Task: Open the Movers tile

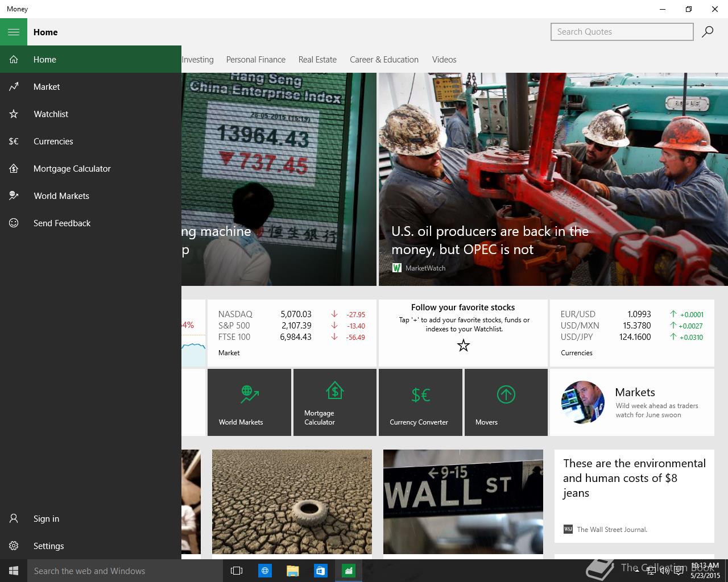Action: (x=506, y=402)
